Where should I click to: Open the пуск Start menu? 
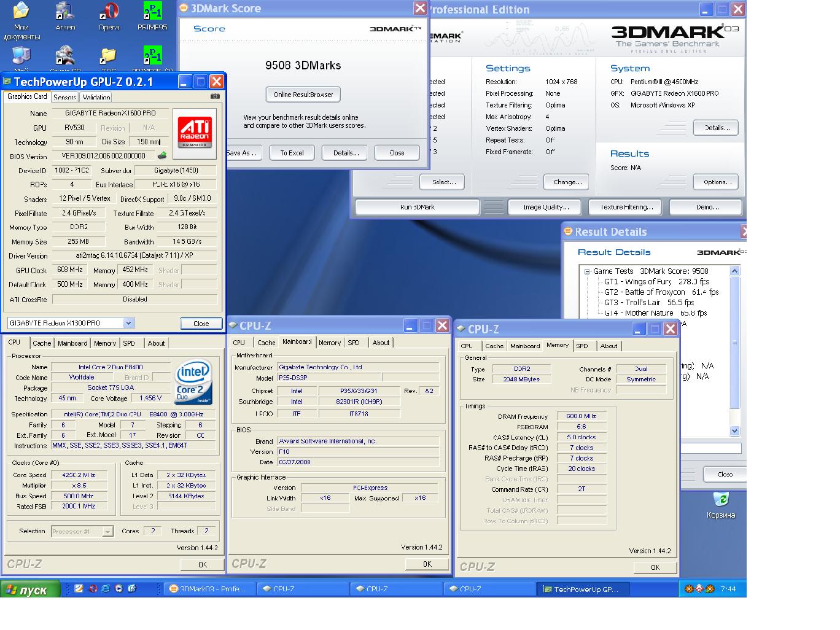[x=31, y=589]
